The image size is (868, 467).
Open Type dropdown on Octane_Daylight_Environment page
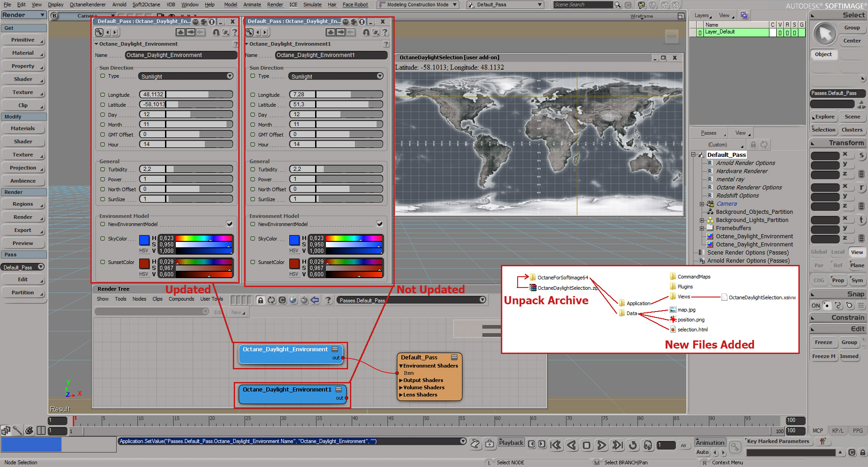(x=186, y=76)
